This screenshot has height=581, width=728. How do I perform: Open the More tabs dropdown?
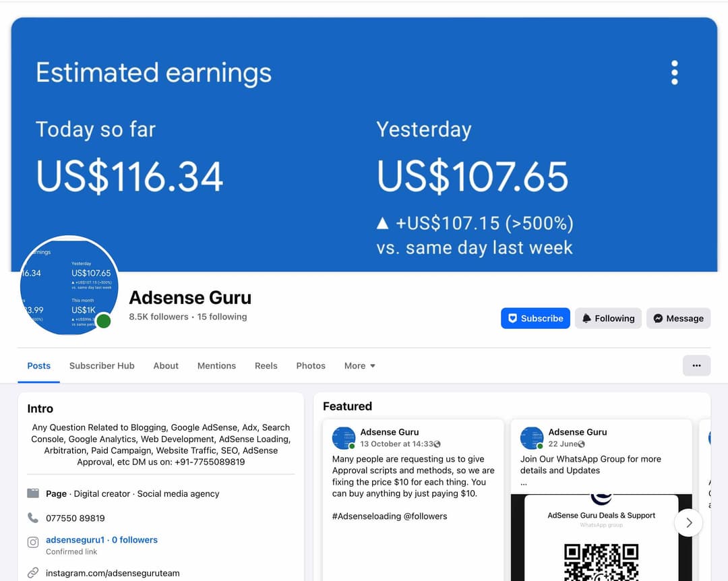coord(359,365)
